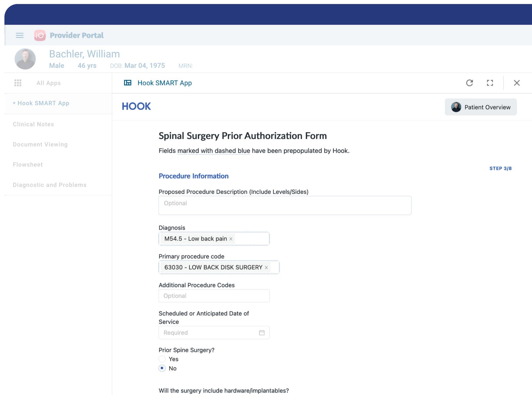Screen dimensions: 532x399
Task: Click the Proposed Procedure Description field
Action: 285,205
